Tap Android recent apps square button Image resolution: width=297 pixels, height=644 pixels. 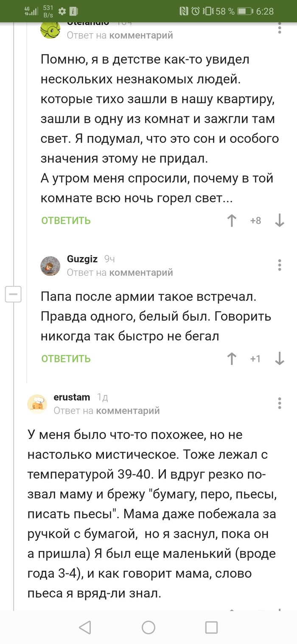tap(211, 627)
